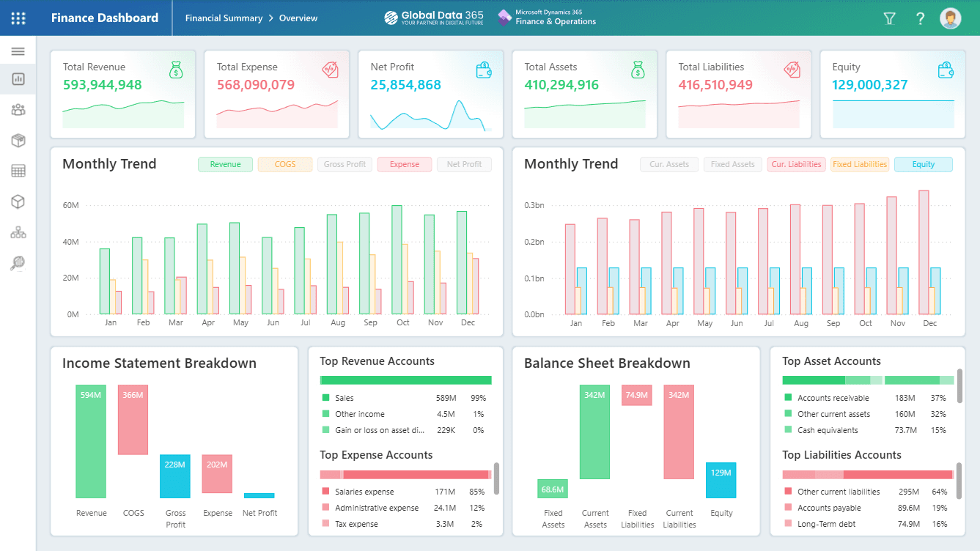This screenshot has height=551, width=980.
Task: Select the Gain or loss on asset row
Action: [405, 430]
